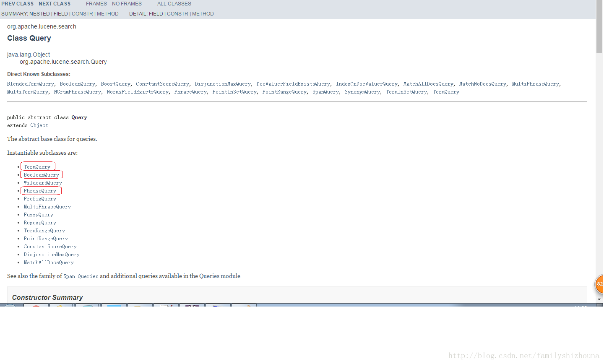
Task: Open TermQuery in the bulleted list
Action: point(37,167)
